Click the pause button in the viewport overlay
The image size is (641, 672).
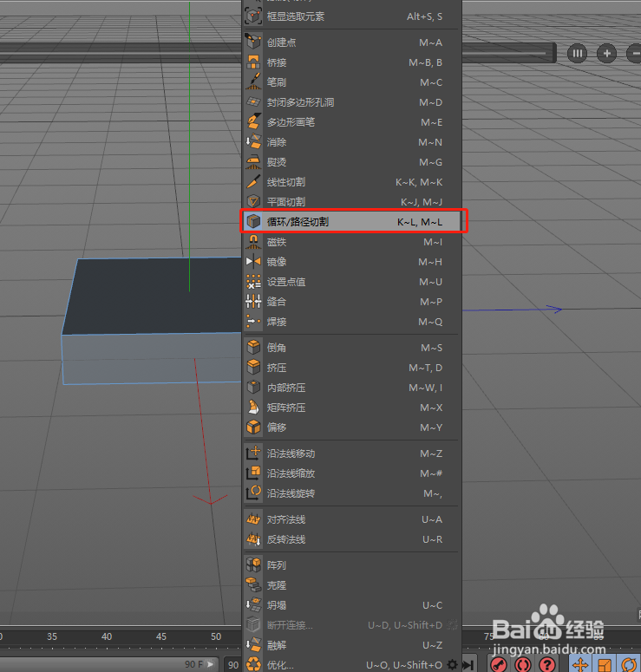click(577, 54)
